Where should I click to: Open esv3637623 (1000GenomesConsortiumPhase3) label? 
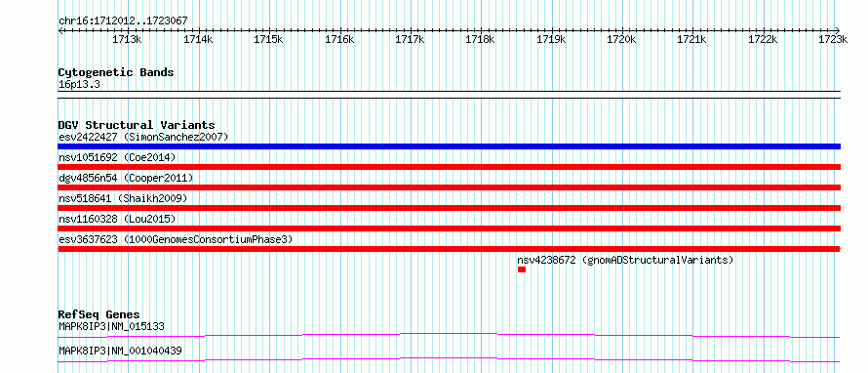[176, 239]
